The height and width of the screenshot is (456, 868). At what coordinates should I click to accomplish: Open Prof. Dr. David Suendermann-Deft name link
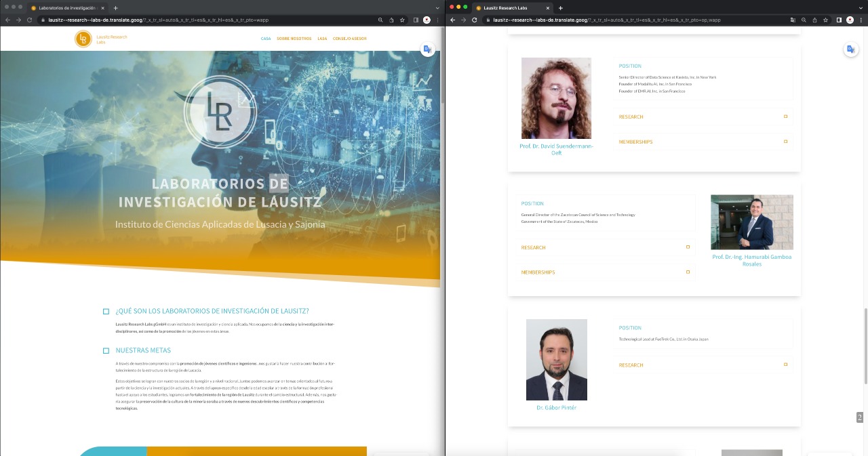click(556, 149)
